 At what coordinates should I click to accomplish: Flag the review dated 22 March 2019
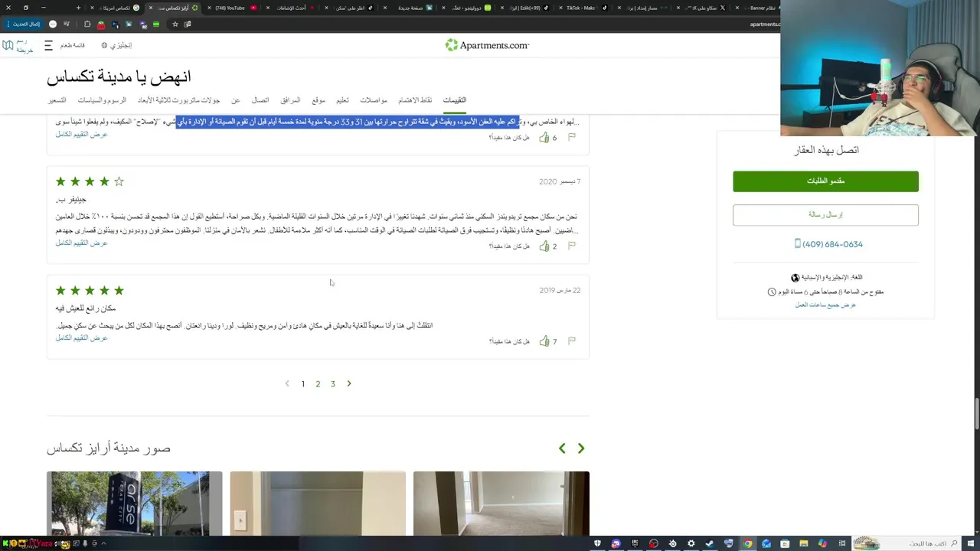(x=572, y=341)
